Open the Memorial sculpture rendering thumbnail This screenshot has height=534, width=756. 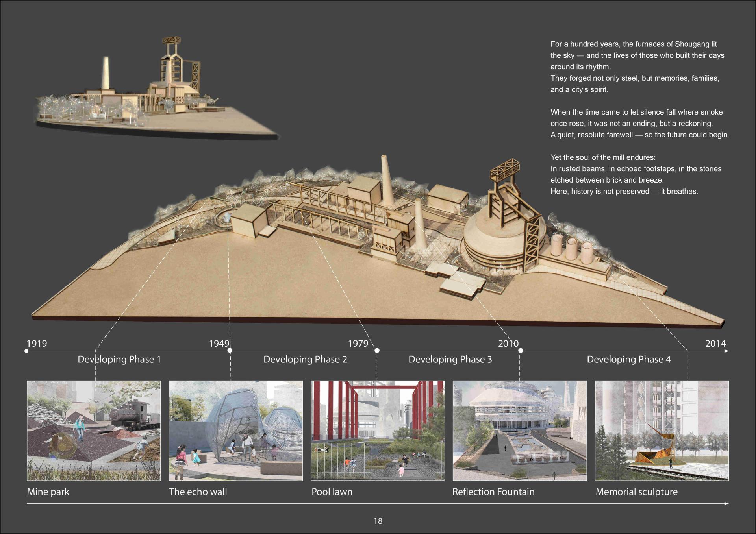(x=662, y=431)
